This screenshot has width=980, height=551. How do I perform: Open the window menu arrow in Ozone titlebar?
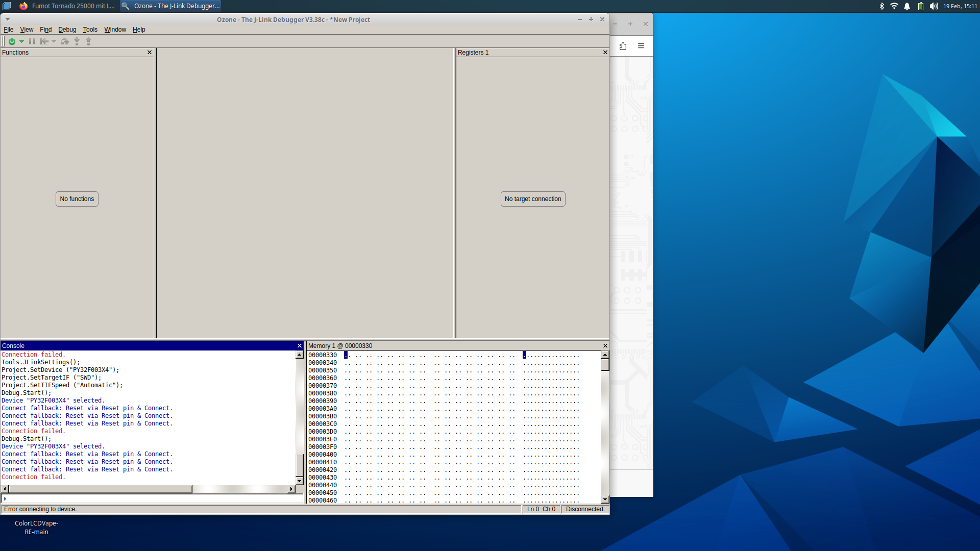(8, 19)
